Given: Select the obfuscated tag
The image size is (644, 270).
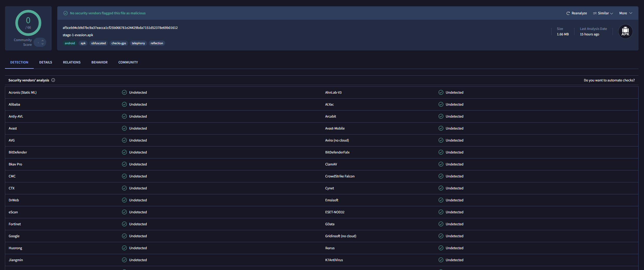Looking at the screenshot, I should pos(98,43).
